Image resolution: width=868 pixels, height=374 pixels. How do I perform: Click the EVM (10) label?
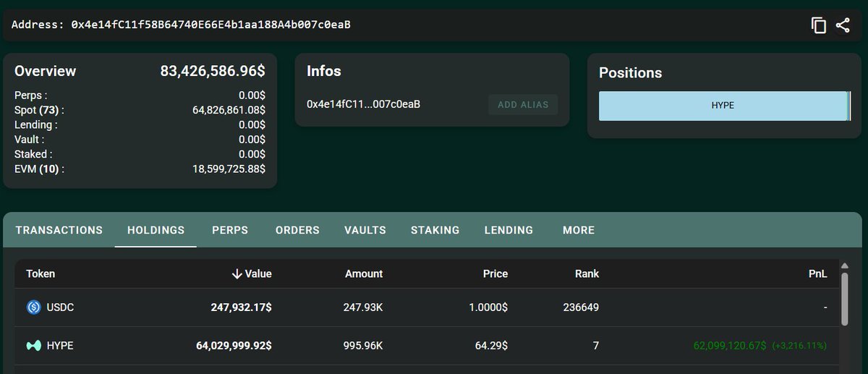pos(39,169)
